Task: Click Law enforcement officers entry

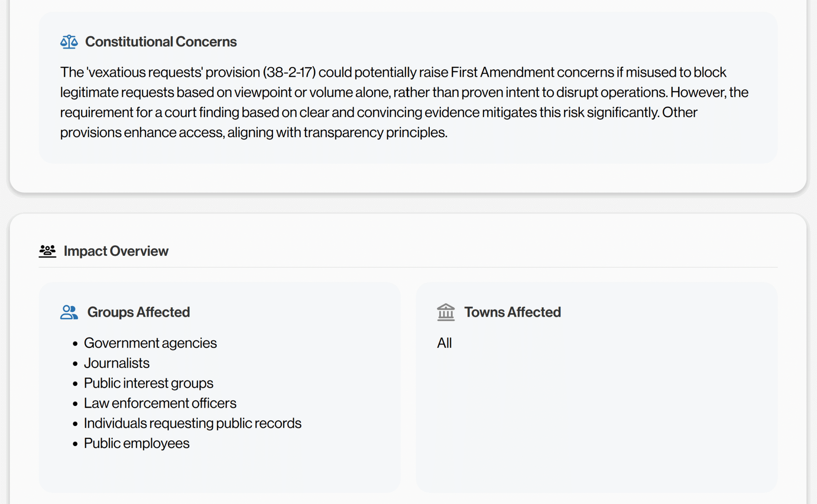Action: point(160,403)
